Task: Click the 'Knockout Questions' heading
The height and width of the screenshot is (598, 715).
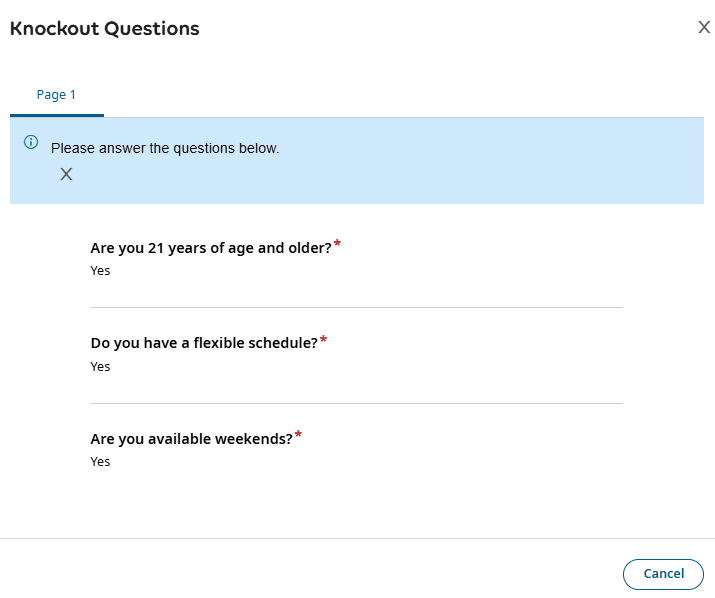Action: (105, 29)
